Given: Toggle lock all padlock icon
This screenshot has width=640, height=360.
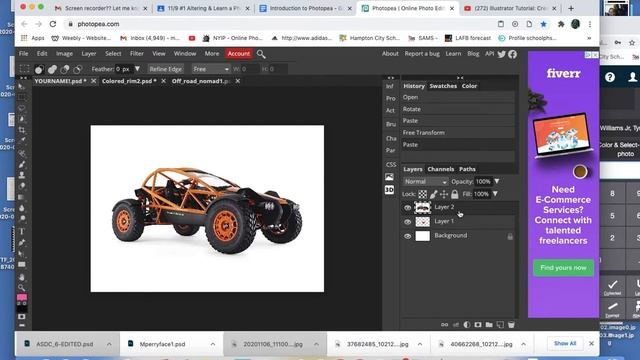Looking at the screenshot, I should point(455,194).
